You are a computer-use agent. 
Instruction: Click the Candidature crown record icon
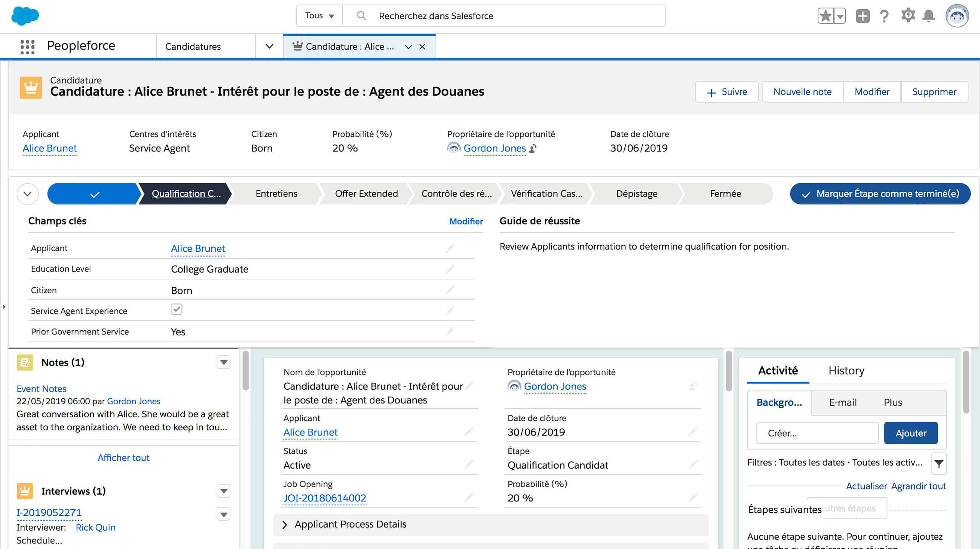[31, 87]
